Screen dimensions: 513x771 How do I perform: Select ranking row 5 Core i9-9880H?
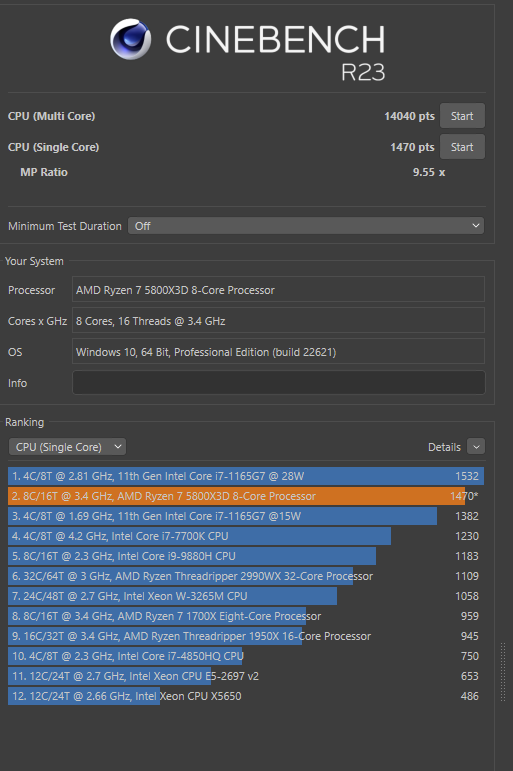click(246, 556)
